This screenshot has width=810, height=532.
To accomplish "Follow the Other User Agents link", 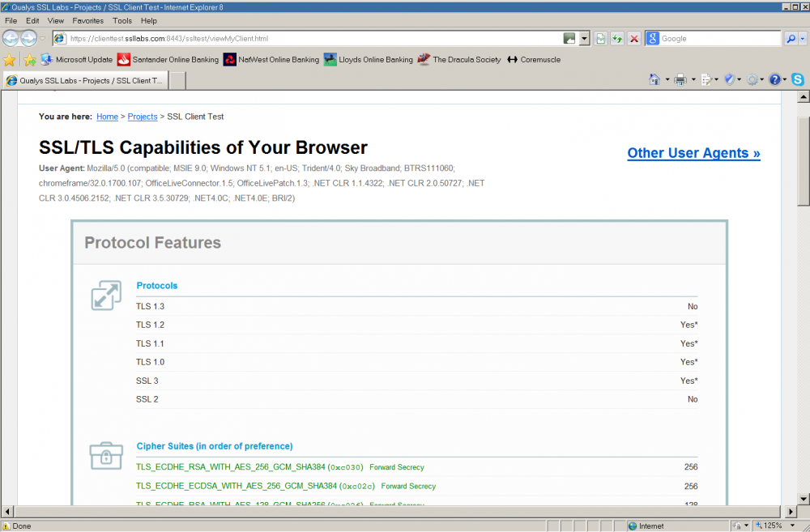I will click(693, 153).
